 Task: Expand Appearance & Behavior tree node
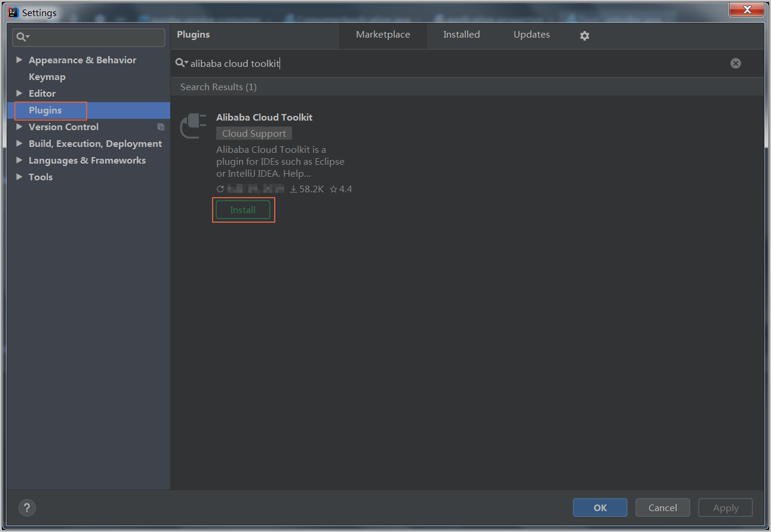[19, 60]
